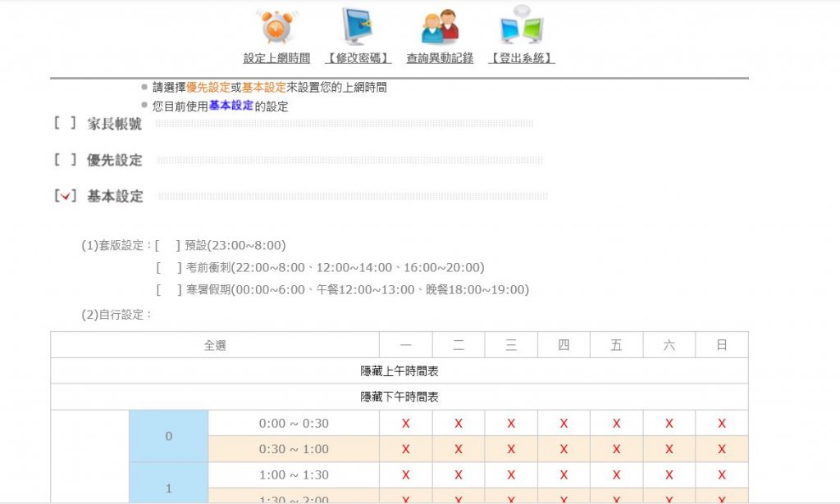Click the 0:30 ~ 1:00 row label

(x=294, y=449)
